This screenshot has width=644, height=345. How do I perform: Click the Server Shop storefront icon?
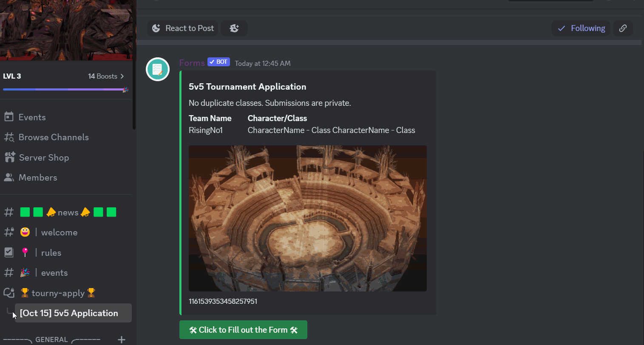pos(9,157)
